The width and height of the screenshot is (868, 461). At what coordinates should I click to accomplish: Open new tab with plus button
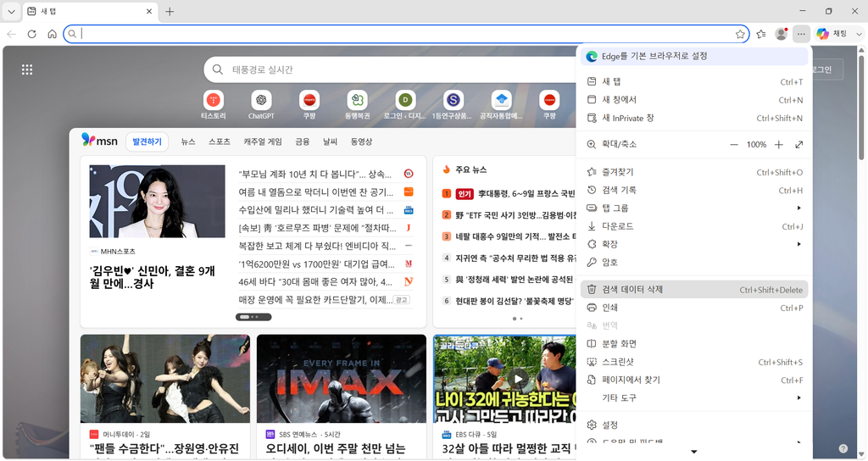pos(170,11)
